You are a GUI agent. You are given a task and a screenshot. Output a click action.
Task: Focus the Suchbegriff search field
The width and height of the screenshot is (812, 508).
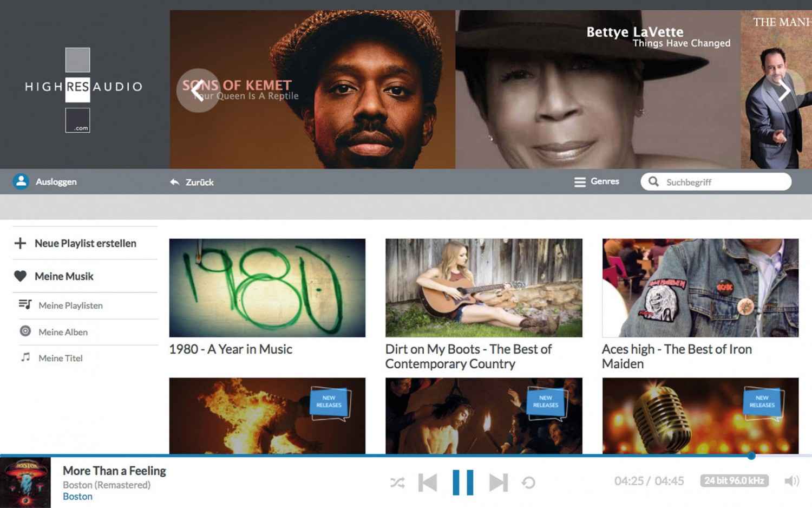coord(716,182)
